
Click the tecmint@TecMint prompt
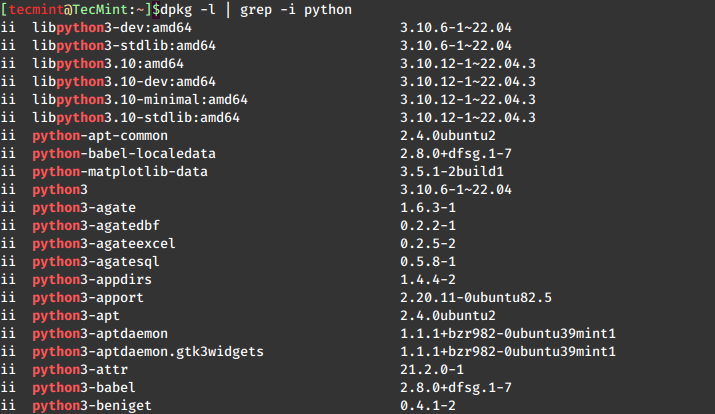coord(72,9)
